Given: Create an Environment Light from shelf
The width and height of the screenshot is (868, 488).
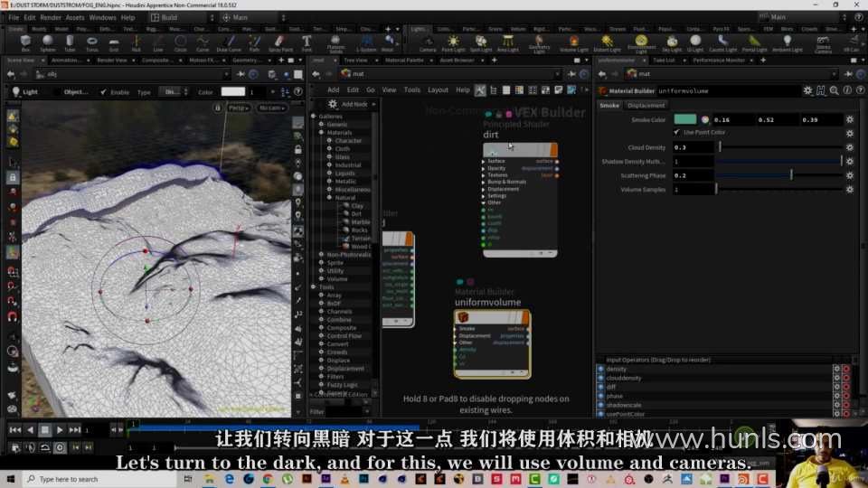Looking at the screenshot, I should [641, 43].
